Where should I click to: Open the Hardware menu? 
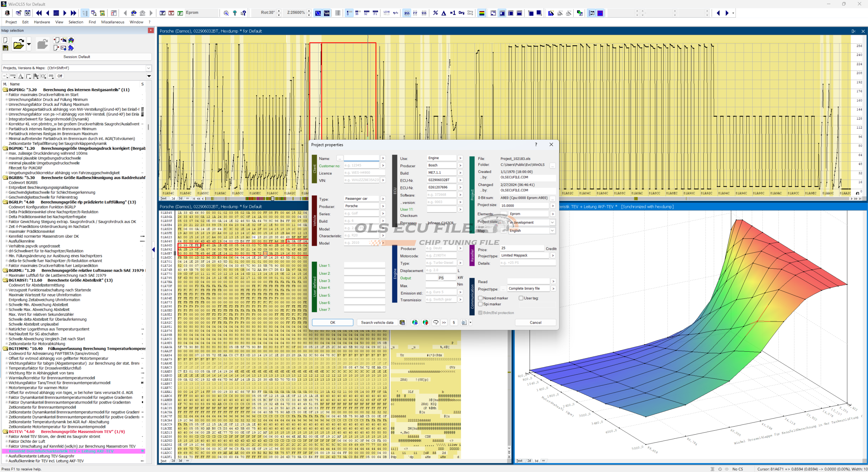pyautogui.click(x=42, y=22)
